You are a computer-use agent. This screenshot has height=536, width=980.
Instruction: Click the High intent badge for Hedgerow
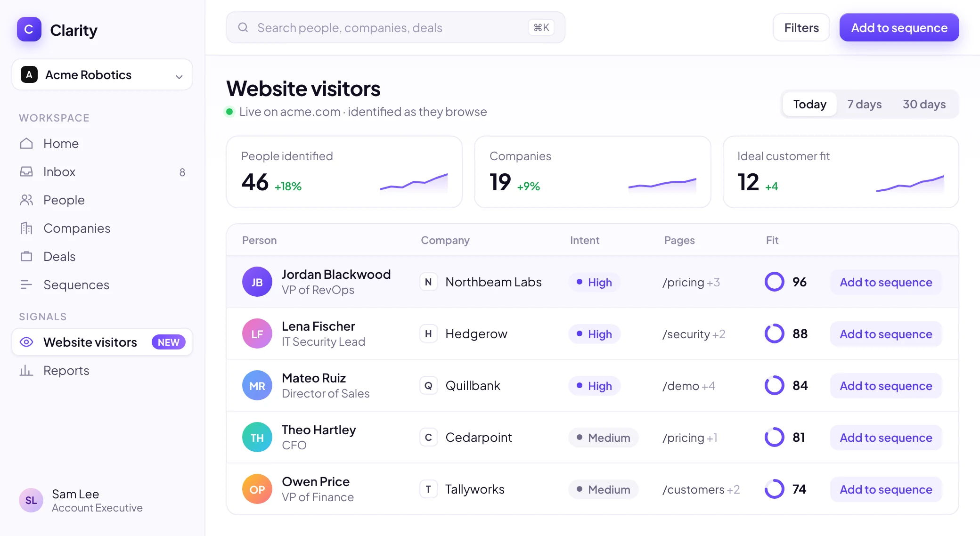[x=594, y=334]
